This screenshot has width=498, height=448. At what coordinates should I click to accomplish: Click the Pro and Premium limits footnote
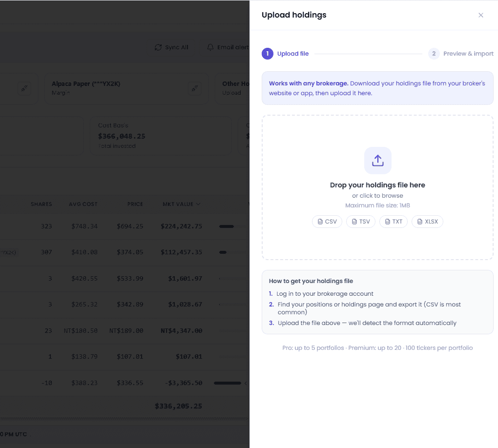coord(377,348)
